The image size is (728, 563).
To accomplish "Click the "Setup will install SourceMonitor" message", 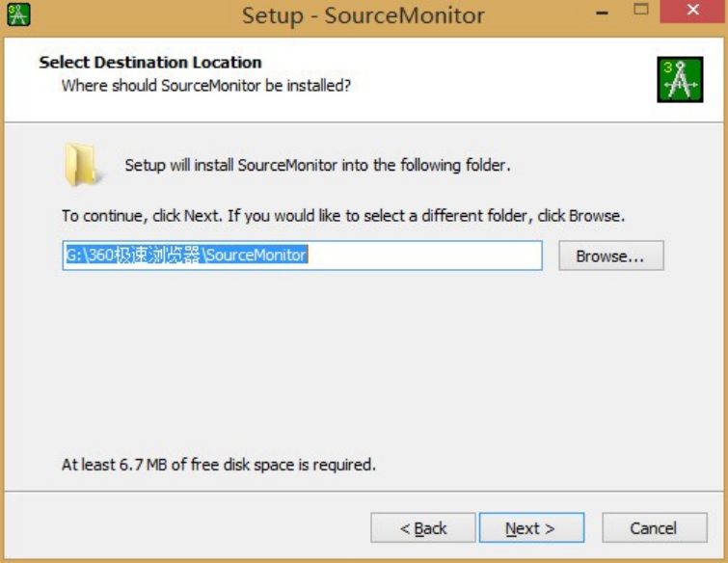I will coord(317,166).
